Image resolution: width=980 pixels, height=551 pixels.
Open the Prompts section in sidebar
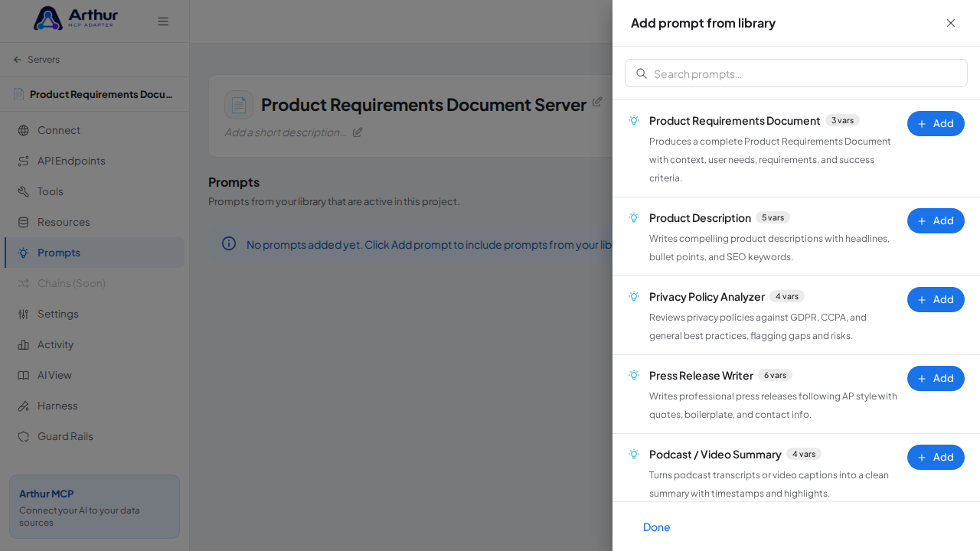tap(94, 253)
